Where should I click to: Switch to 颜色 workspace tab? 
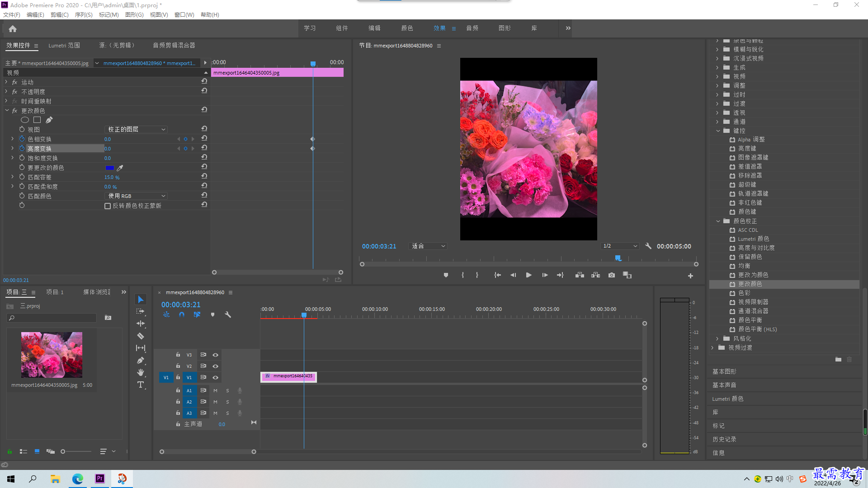(x=407, y=28)
